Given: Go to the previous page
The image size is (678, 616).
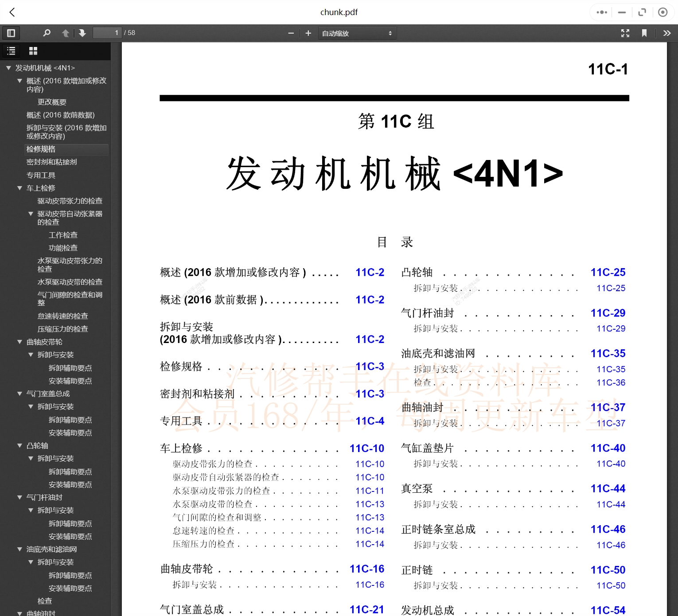Looking at the screenshot, I should [x=66, y=33].
